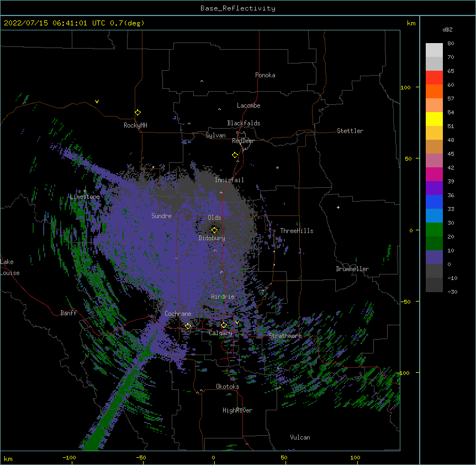
Task: Select the Sylvan label
Action: click(x=215, y=135)
